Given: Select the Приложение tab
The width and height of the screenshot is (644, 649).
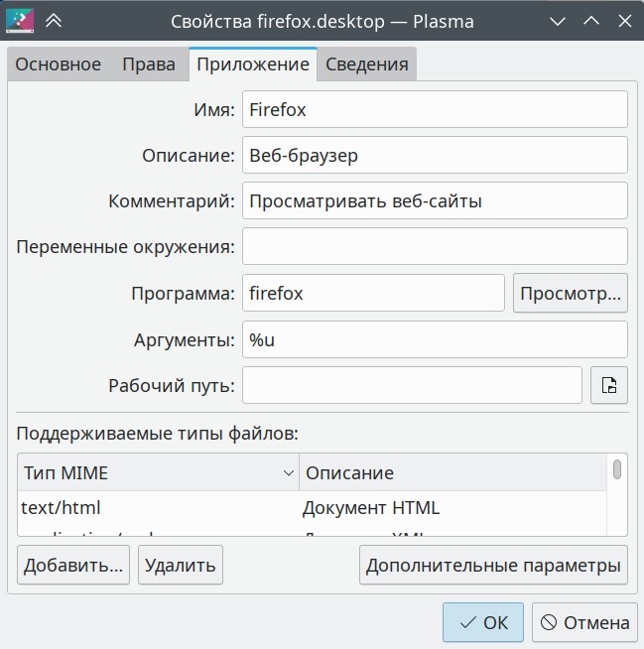Looking at the screenshot, I should pyautogui.click(x=253, y=65).
